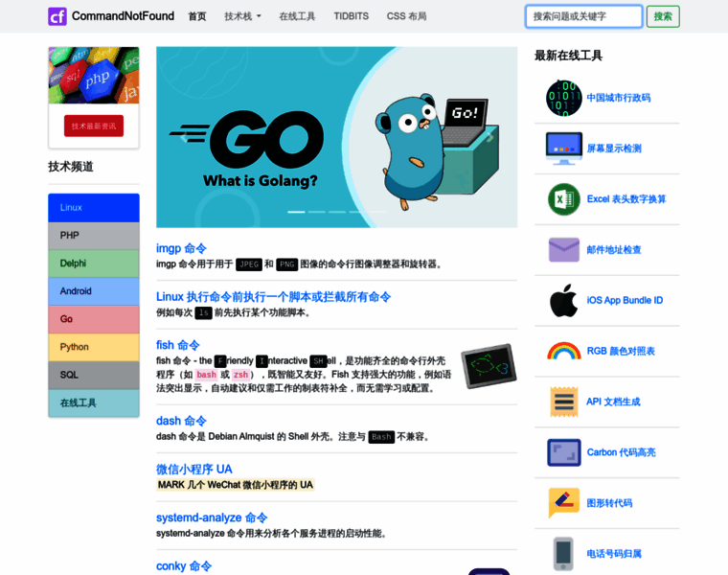Select the Delphi channel
The image size is (728, 575).
94,264
